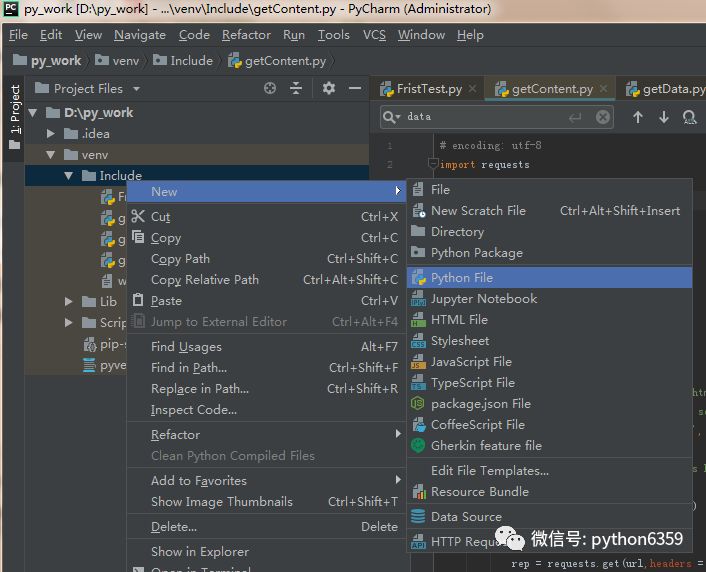Click py_work in the breadcrumb bar
Screen dimensions: 706x572
[47, 60]
